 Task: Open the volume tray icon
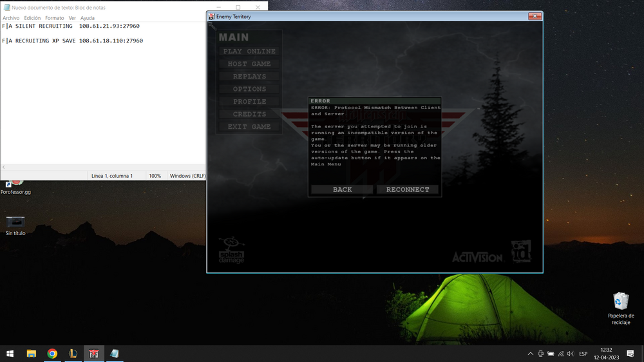[x=571, y=354]
